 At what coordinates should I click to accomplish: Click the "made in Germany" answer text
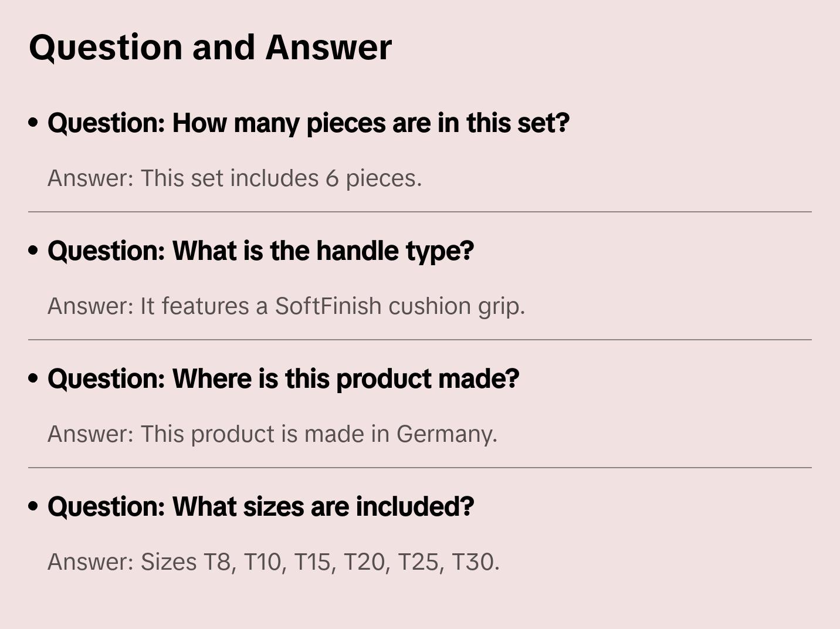(272, 434)
